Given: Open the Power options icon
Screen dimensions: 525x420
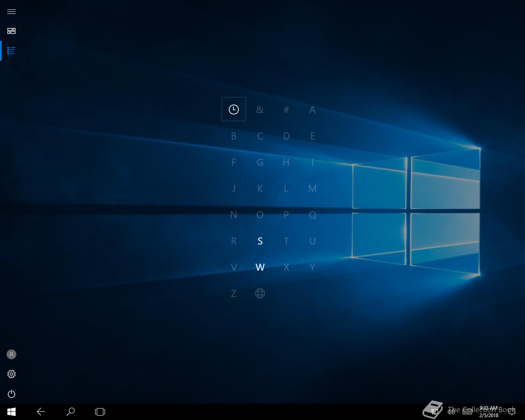Looking at the screenshot, I should point(11,394).
